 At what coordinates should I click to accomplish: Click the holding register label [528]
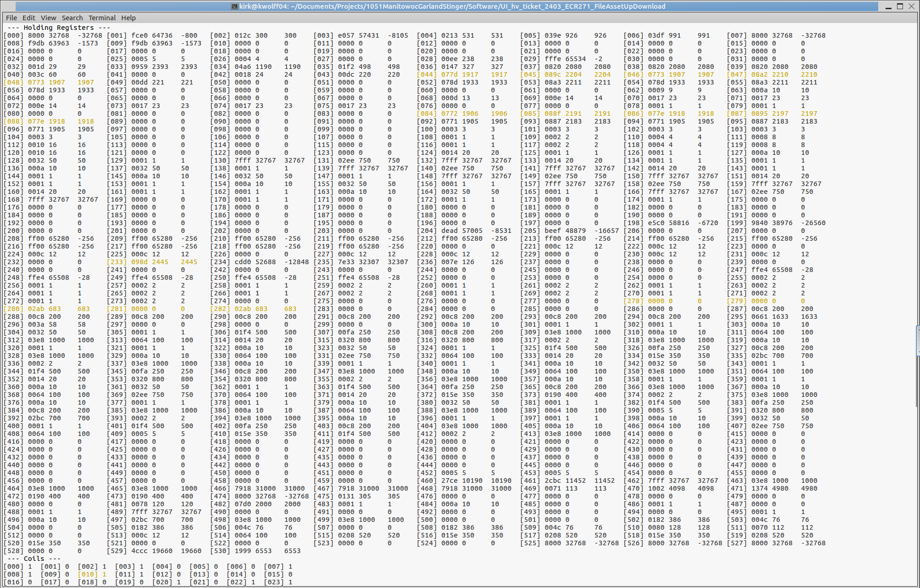click(13, 551)
